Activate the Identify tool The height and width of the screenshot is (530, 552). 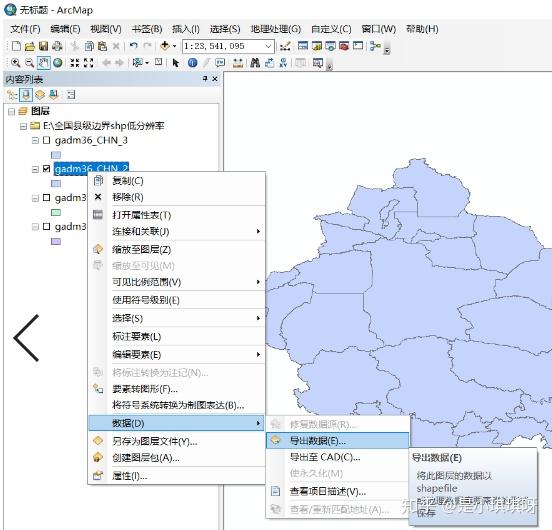(192, 63)
